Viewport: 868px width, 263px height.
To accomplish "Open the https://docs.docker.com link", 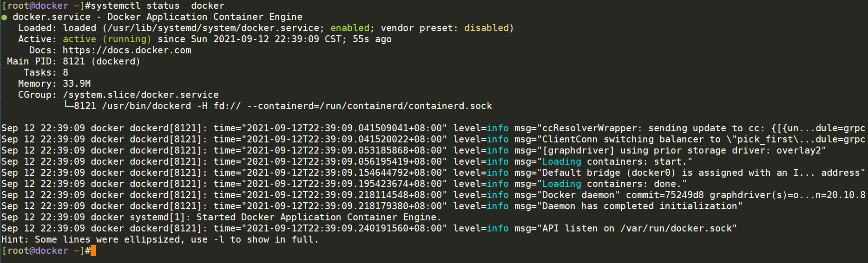I will click(x=127, y=50).
